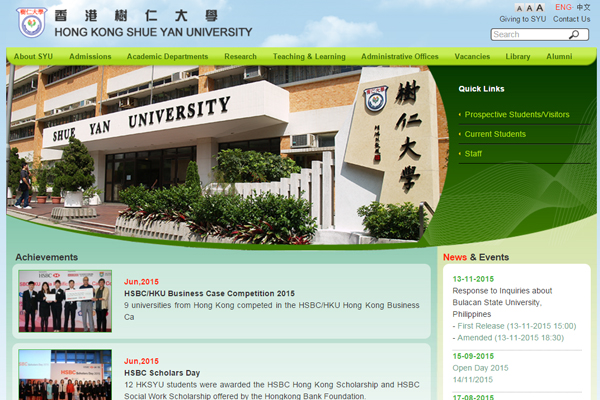Select the largest font size A icon
600x400 pixels.
click(x=539, y=8)
